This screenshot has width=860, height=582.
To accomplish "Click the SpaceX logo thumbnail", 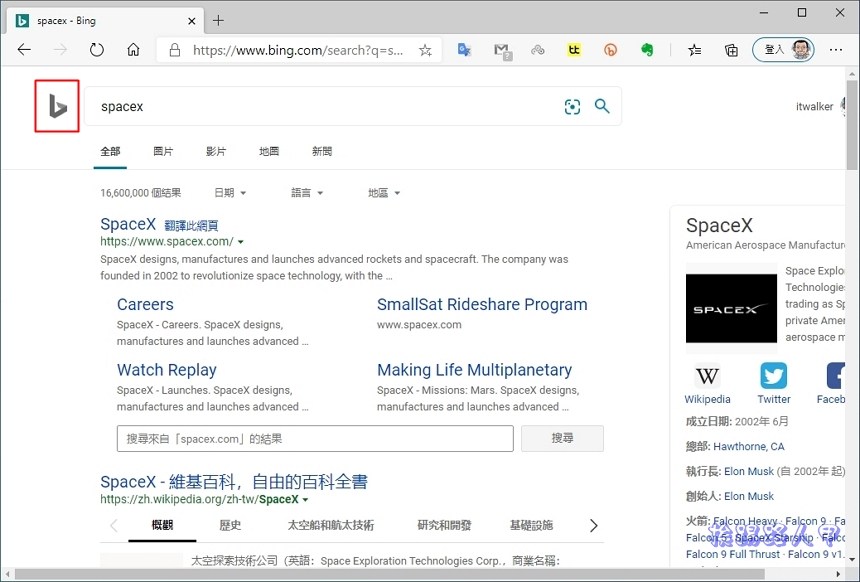I will 731,309.
